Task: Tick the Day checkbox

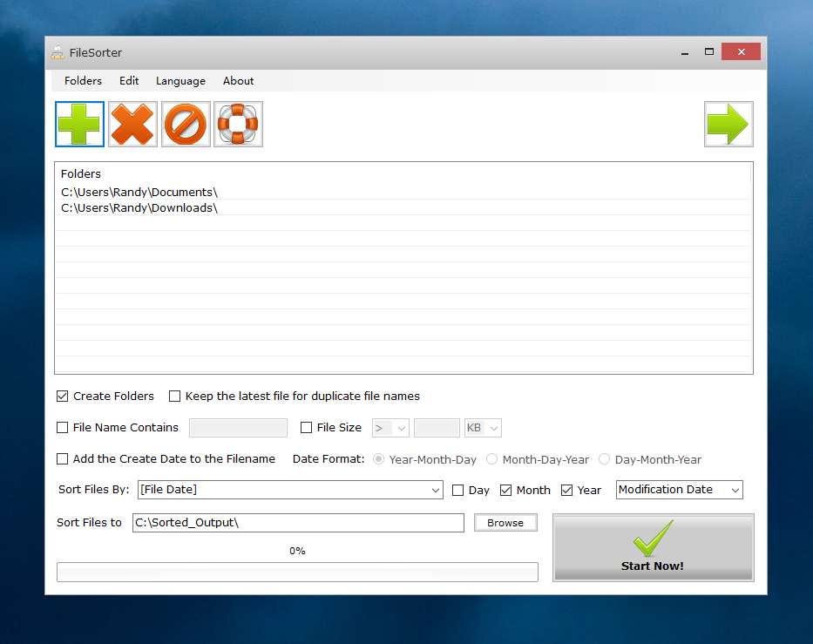Action: coord(457,490)
